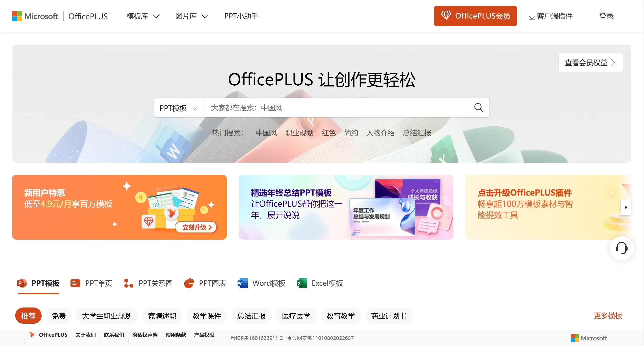Click inside the search input field
This screenshot has height=346, width=644.
coord(330,108)
